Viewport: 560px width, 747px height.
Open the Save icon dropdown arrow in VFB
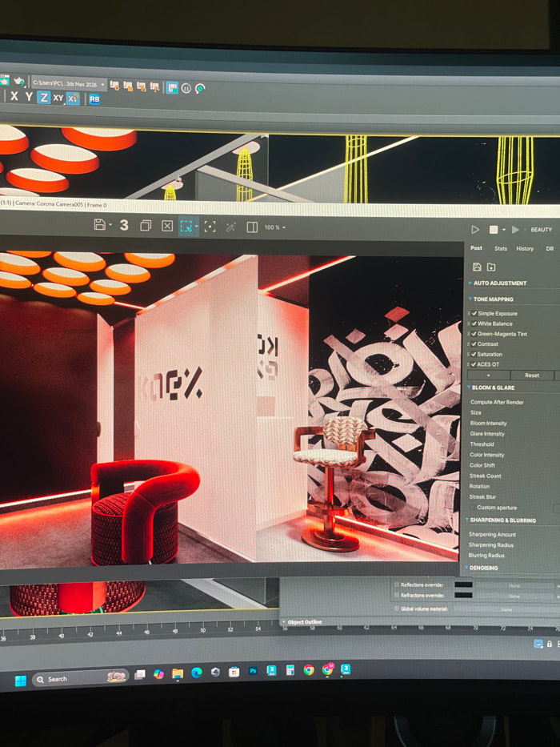[110, 225]
